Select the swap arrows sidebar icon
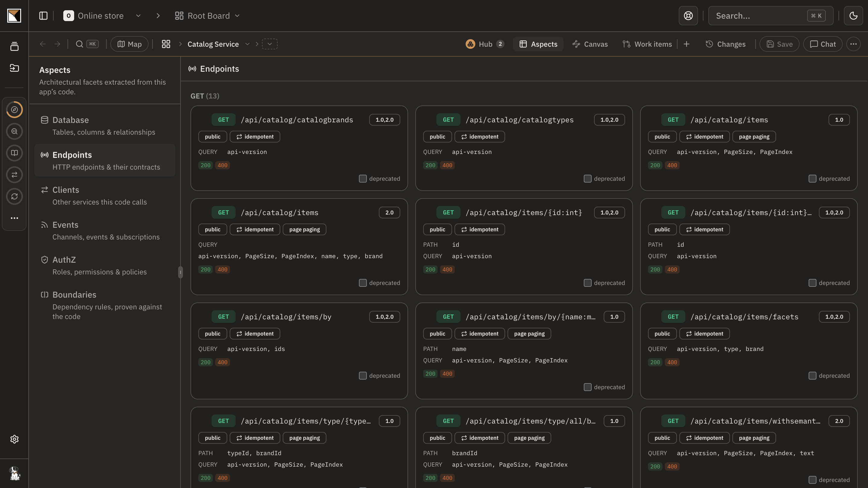The width and height of the screenshot is (868, 488). 14,175
